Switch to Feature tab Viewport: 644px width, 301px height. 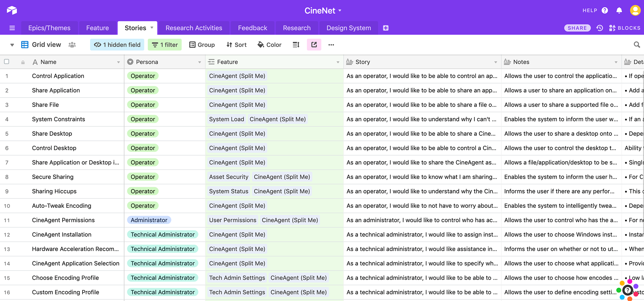98,28
